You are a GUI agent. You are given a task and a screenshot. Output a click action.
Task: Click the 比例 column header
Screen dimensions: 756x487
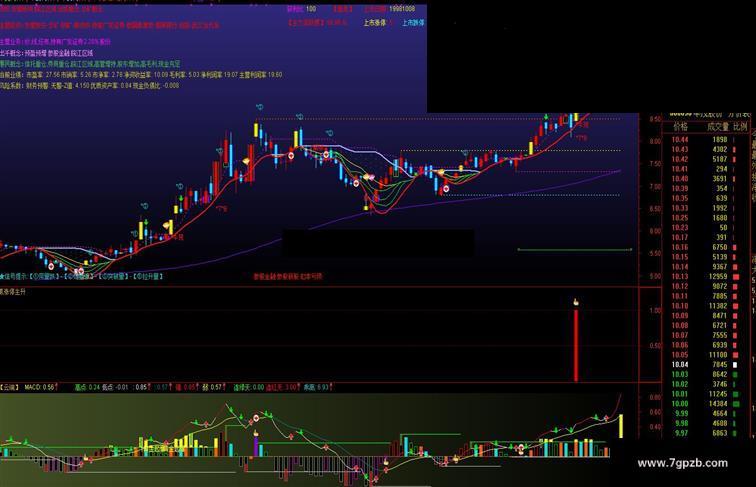(x=740, y=126)
